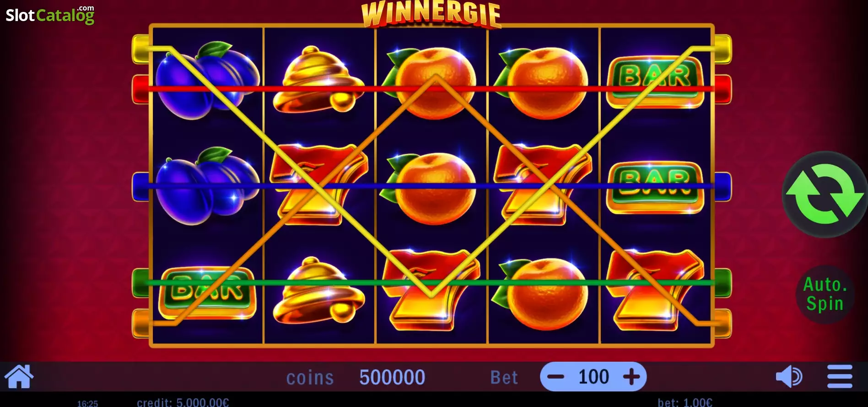Screen dimensions: 868x407
Task: Click the green spin arrows button
Action: coord(825,194)
